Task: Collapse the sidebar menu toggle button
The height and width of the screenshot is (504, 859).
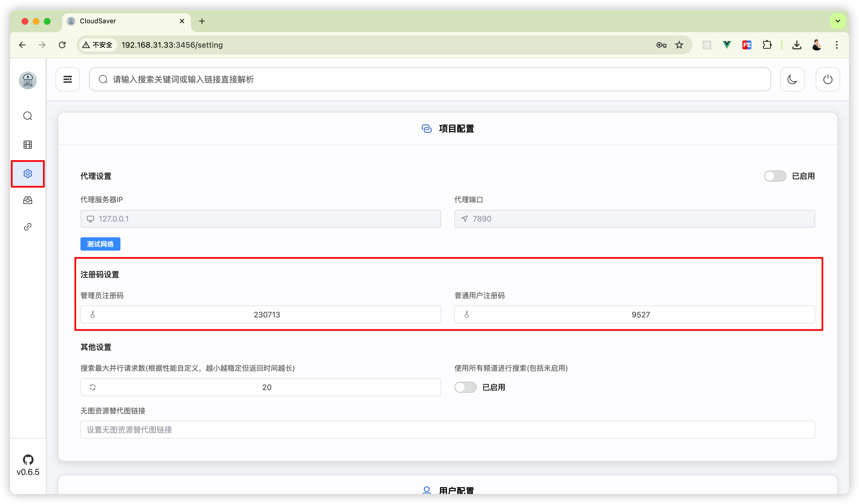Action: click(67, 79)
